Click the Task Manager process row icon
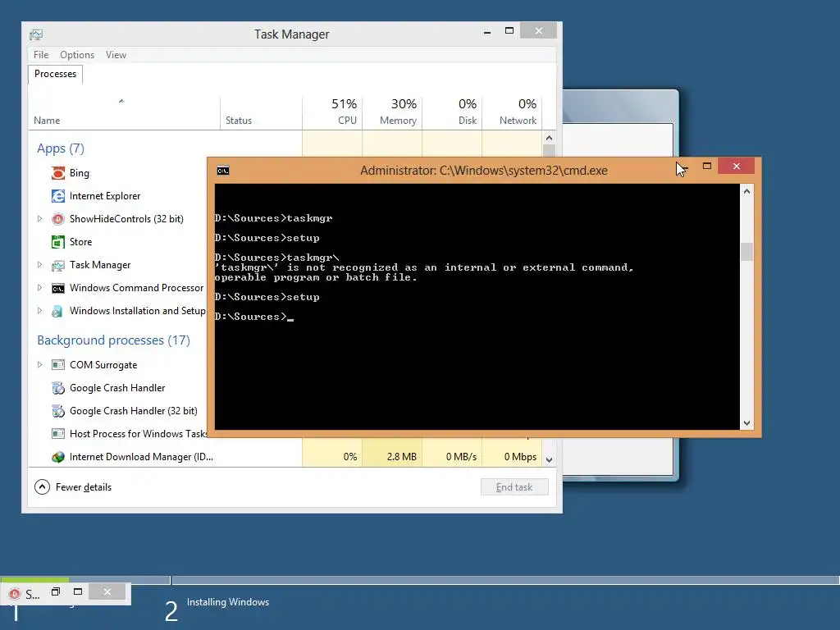This screenshot has width=840, height=630. click(58, 265)
